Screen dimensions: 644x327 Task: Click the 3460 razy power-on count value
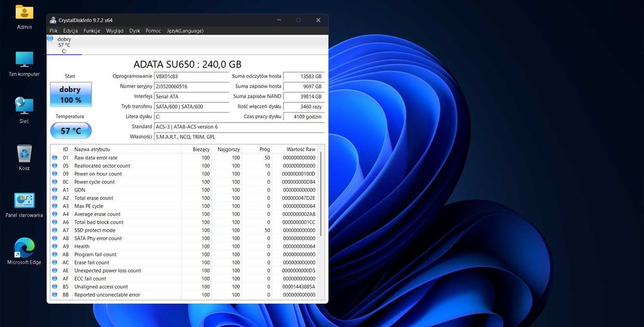(x=304, y=106)
